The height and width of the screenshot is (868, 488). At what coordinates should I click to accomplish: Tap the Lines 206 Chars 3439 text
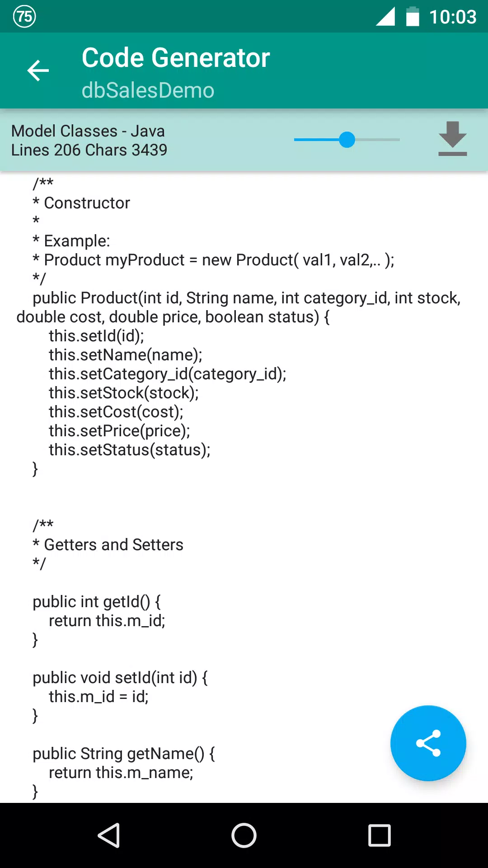click(89, 150)
